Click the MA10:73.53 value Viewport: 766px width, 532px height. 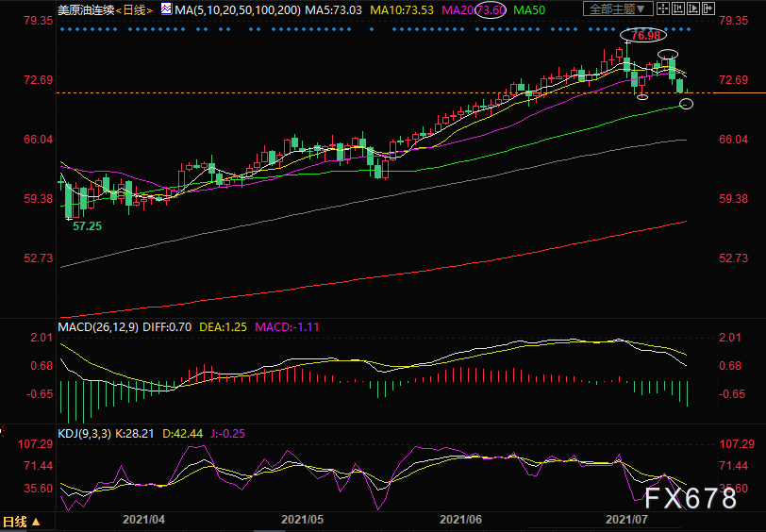point(402,9)
